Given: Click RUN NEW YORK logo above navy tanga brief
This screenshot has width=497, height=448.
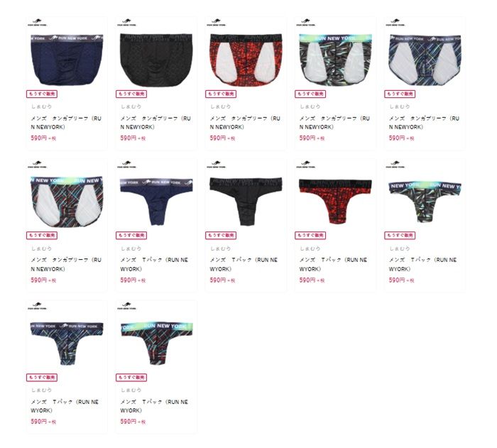Looking at the screenshot, I should [x=38, y=22].
